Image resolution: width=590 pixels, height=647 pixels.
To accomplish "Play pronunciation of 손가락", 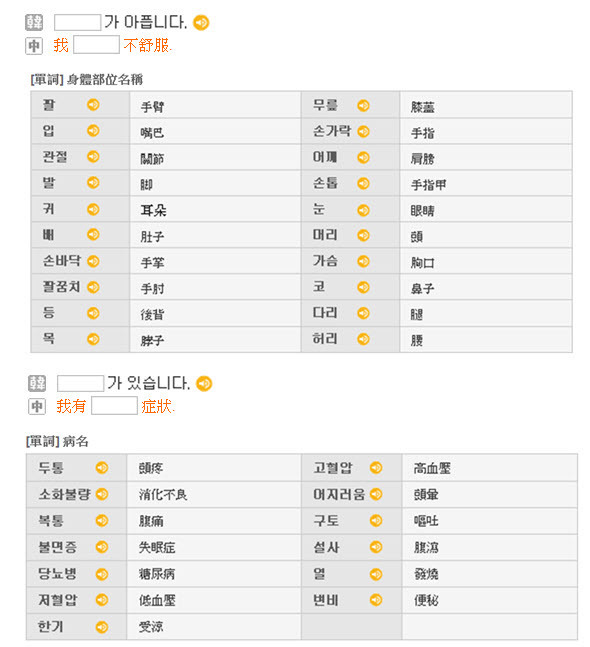I will (x=363, y=132).
